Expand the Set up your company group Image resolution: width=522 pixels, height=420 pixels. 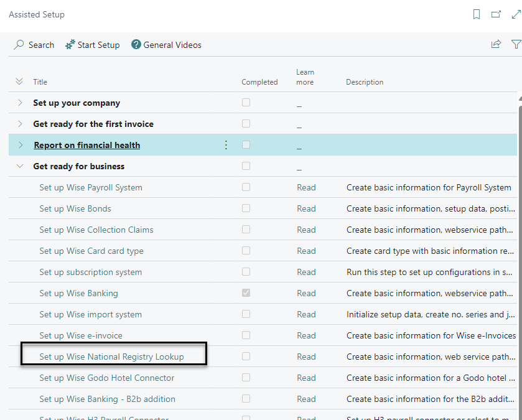[x=20, y=103]
